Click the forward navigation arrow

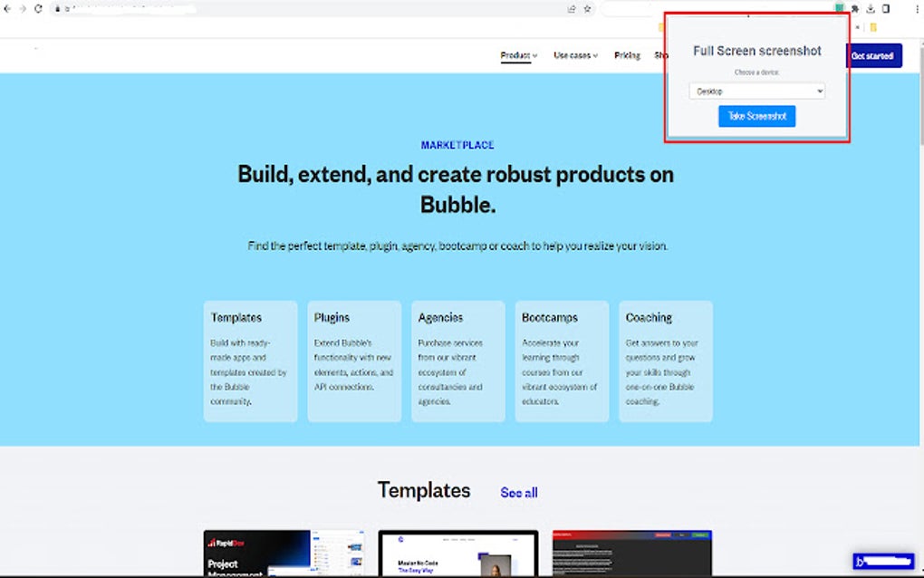[22, 7]
